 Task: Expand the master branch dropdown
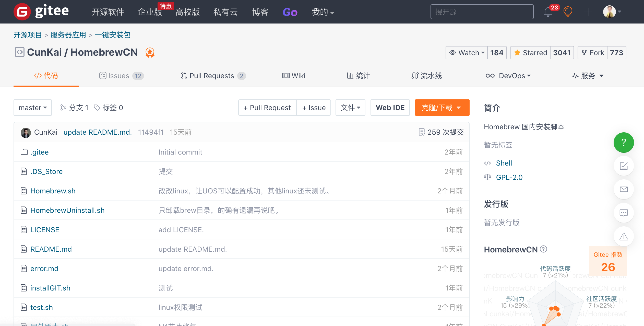[x=32, y=108]
